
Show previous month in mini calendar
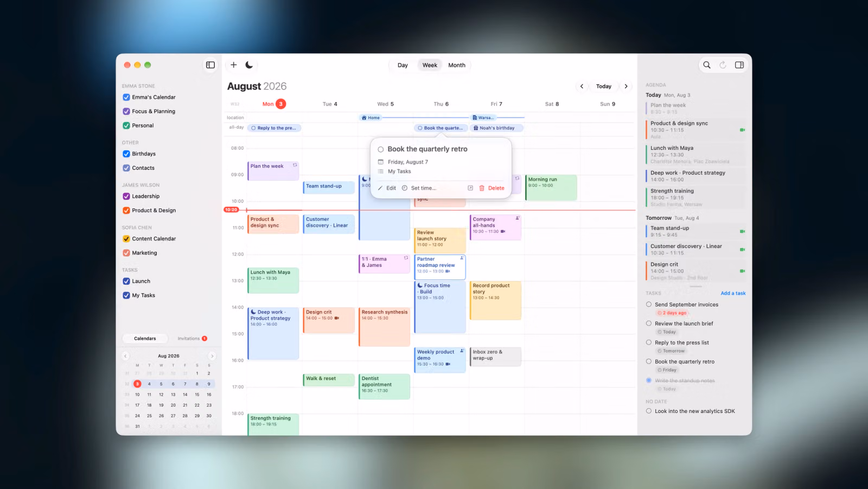pyautogui.click(x=126, y=356)
